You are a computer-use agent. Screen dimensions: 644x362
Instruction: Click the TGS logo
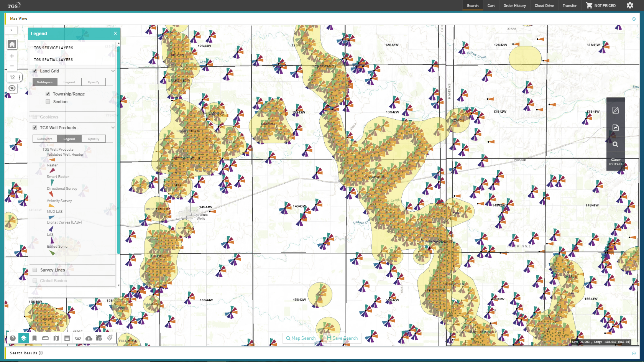pos(14,5)
